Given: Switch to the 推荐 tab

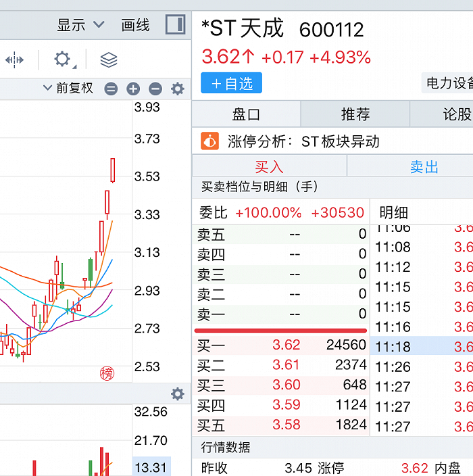Looking at the screenshot, I should pos(355,114).
